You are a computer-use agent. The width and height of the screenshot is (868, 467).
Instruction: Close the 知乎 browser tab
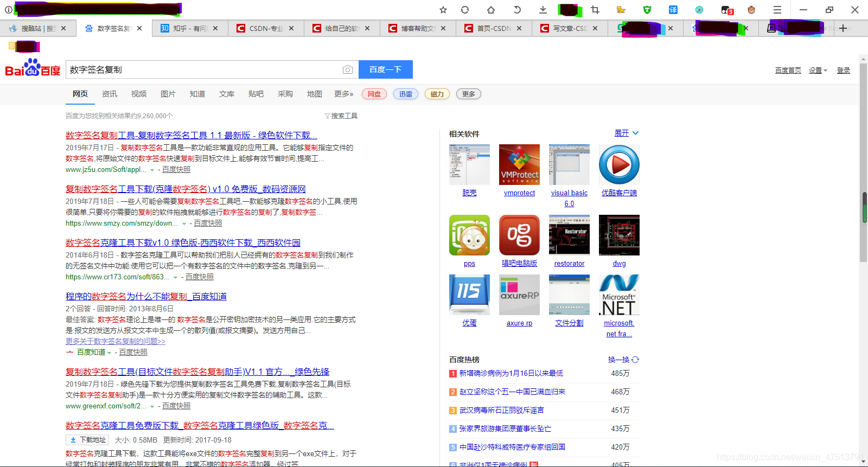coord(215,28)
